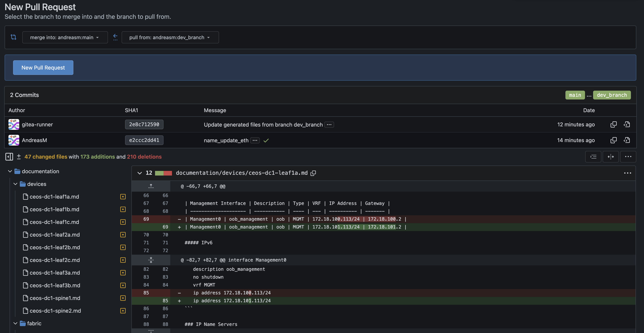Viewport: 644px width, 333px height.
Task: Click 12 minutes ago timestamp
Action: [x=576, y=124]
